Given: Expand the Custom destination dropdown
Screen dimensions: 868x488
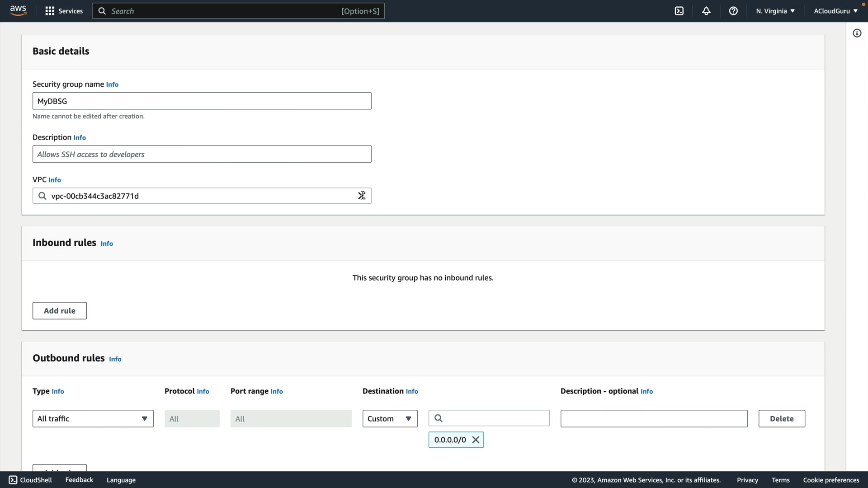Looking at the screenshot, I should click(x=390, y=418).
